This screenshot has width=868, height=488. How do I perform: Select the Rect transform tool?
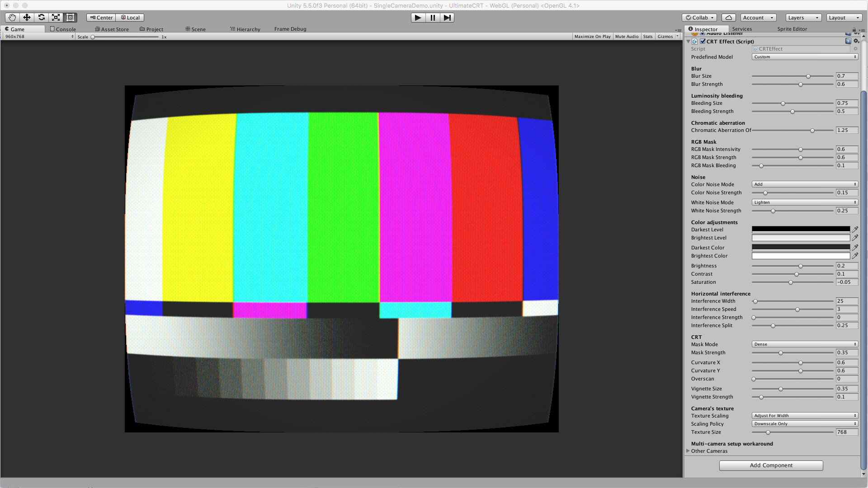pyautogui.click(x=71, y=17)
